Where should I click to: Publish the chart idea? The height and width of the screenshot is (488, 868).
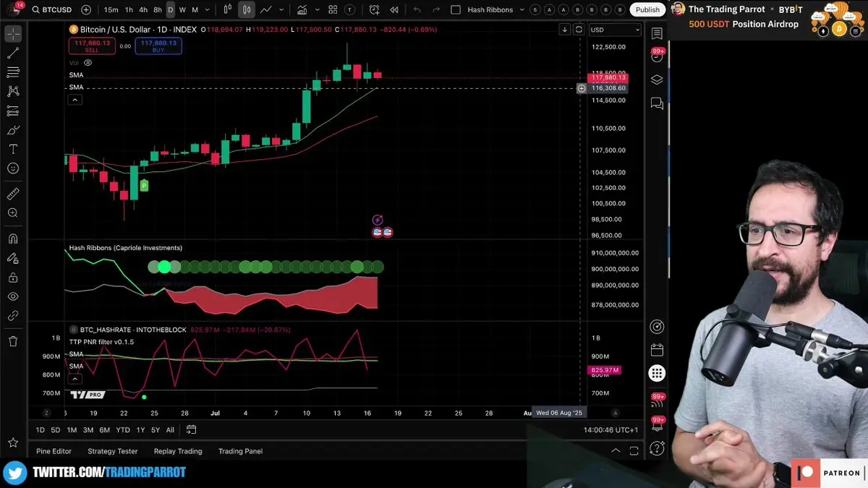(x=647, y=10)
